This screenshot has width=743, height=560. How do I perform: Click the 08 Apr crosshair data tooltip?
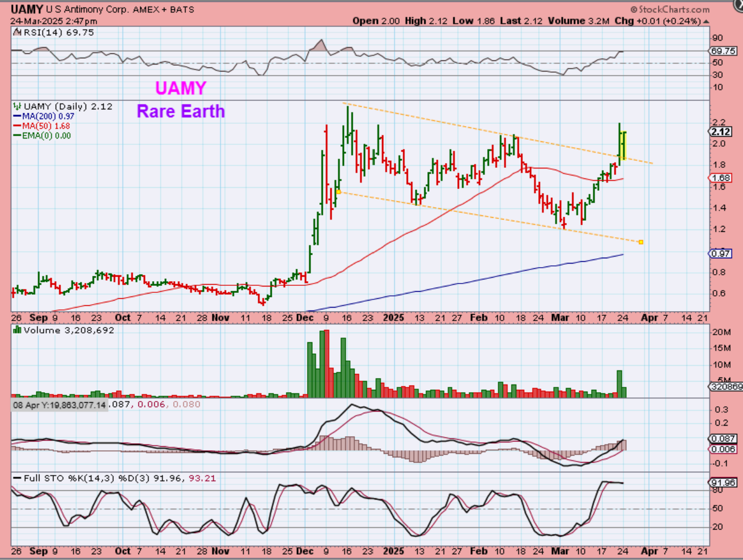pyautogui.click(x=59, y=405)
